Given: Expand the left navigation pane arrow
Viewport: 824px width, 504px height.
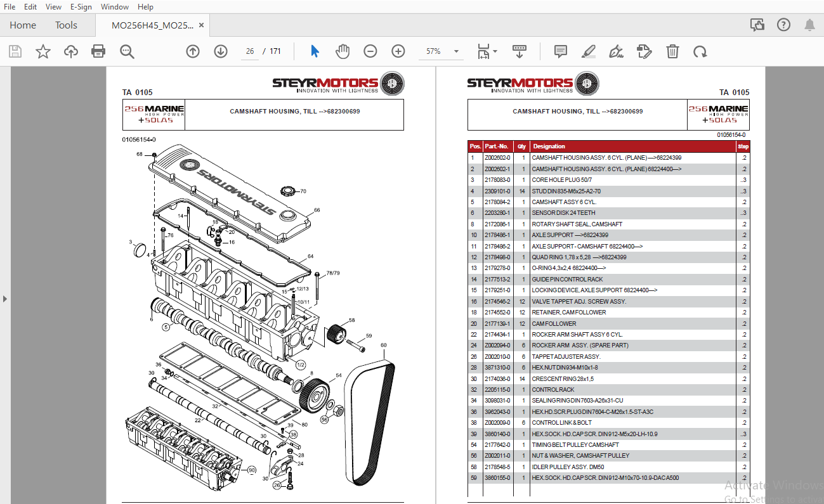Looking at the screenshot, I should coord(5,298).
